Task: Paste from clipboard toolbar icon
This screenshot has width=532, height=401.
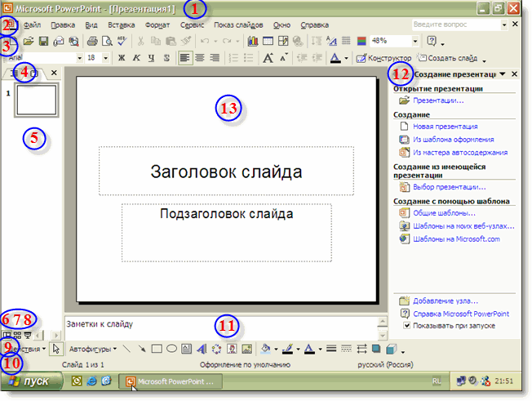Action: [x=171, y=42]
